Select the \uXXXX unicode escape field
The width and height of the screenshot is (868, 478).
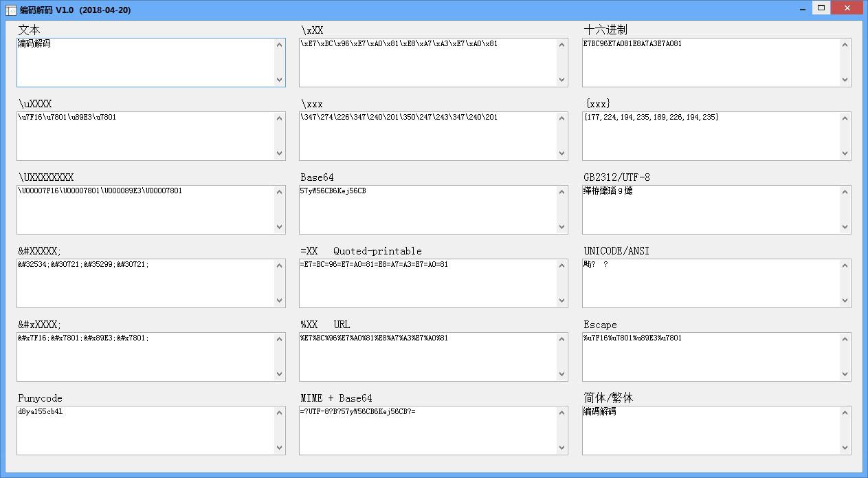point(144,136)
